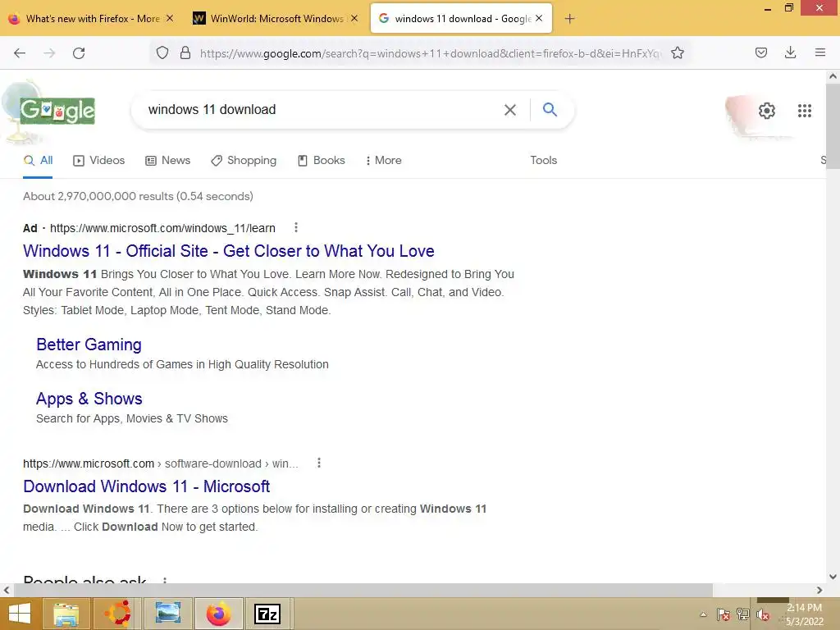Viewport: 840px width, 630px height.
Task: Click the network tray icon
Action: [742, 614]
